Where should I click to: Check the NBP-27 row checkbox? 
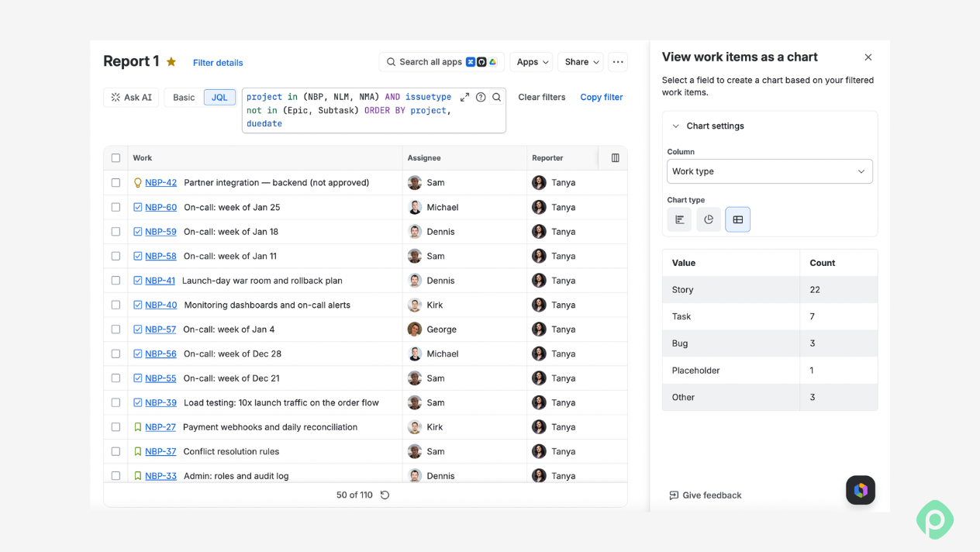click(116, 427)
